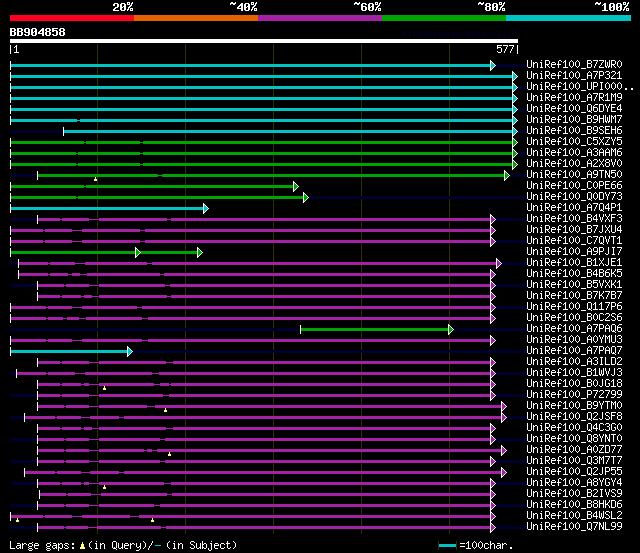The height and width of the screenshot is (553, 640).
Task: Click the yellow gap icon in the legend
Action: 82,545
